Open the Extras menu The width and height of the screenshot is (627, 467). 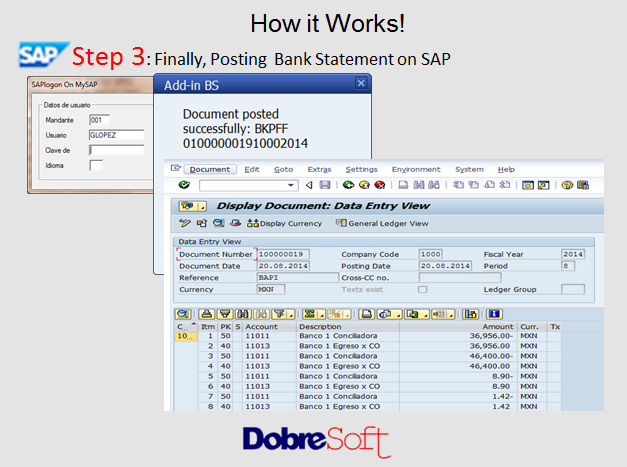click(319, 170)
